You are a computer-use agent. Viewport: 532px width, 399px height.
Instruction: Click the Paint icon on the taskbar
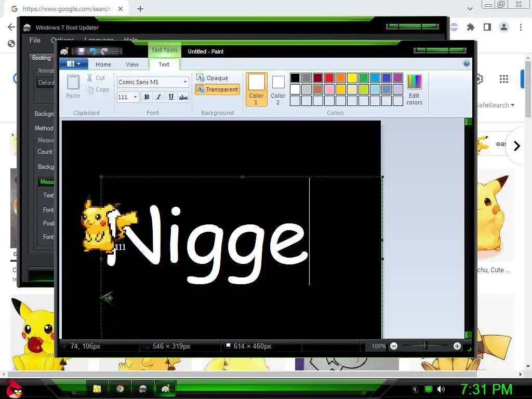[165, 389]
